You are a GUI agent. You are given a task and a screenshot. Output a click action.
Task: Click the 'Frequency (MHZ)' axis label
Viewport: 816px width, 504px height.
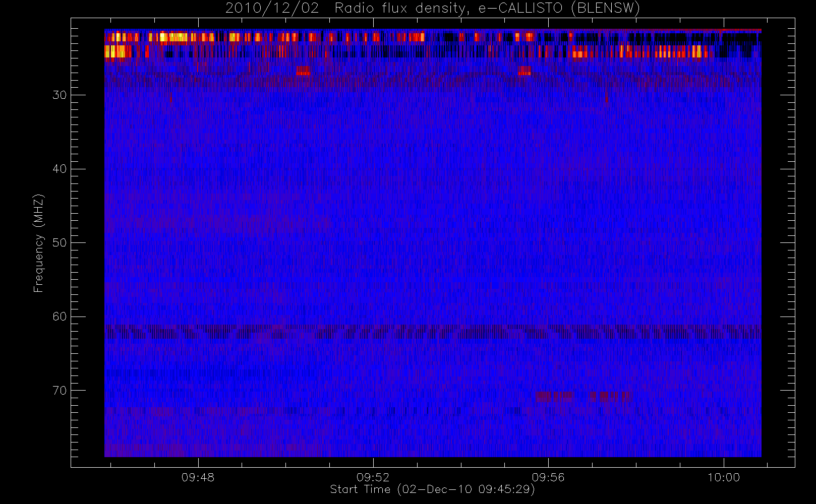click(x=39, y=243)
